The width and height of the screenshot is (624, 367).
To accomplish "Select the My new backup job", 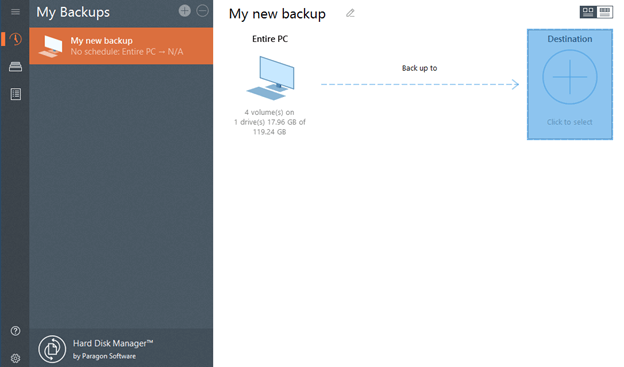I will [121, 46].
